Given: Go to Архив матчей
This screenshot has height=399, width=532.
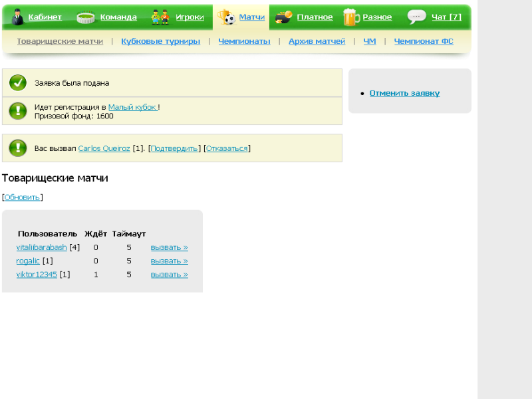Looking at the screenshot, I should pos(317,41).
